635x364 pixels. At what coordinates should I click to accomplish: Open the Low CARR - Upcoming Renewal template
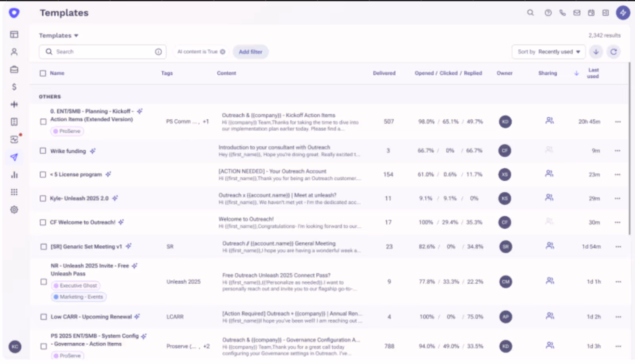tap(91, 317)
